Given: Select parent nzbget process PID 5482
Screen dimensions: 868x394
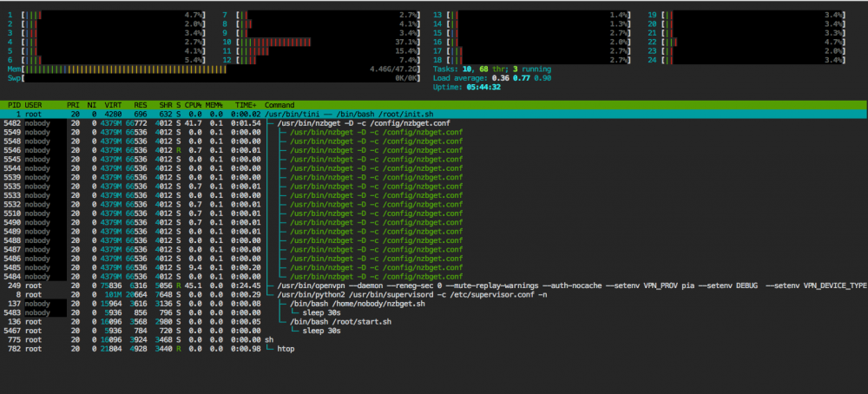Looking at the screenshot, I should [434, 123].
